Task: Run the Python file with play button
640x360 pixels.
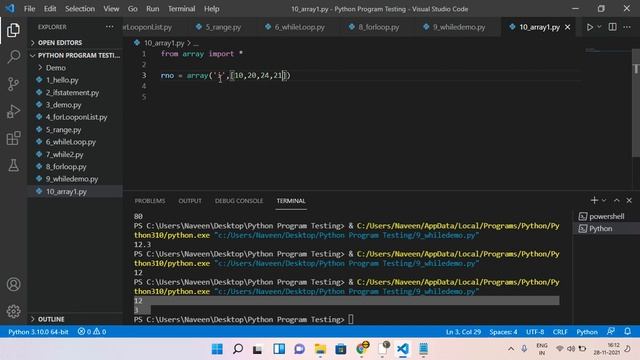Action: coord(589,27)
